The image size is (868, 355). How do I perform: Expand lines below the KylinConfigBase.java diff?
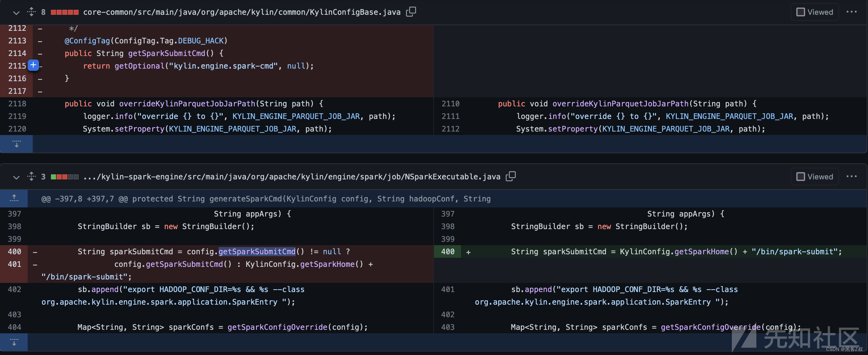pos(16,144)
